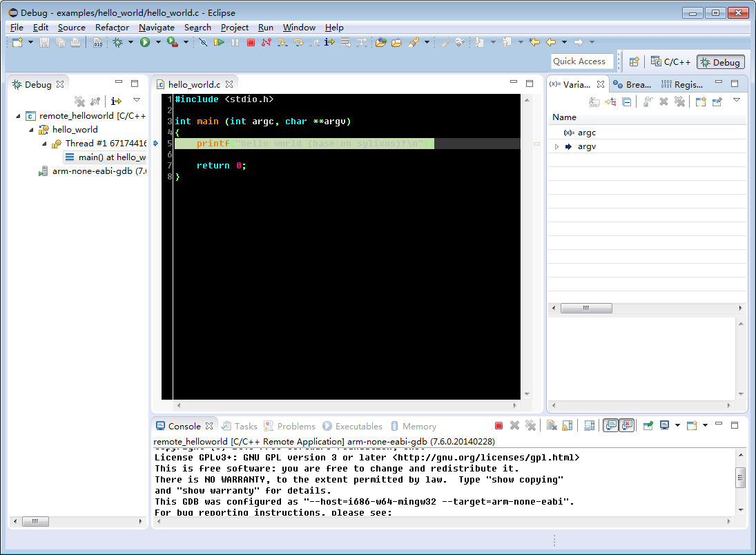The image size is (756, 555).
Task: Toggle show console when standard out changes
Action: 611,425
